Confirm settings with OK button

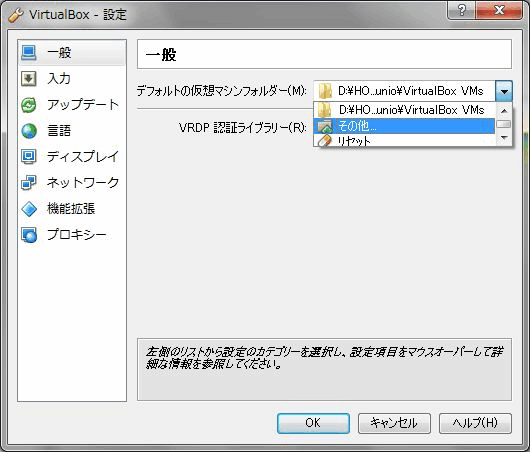313,423
